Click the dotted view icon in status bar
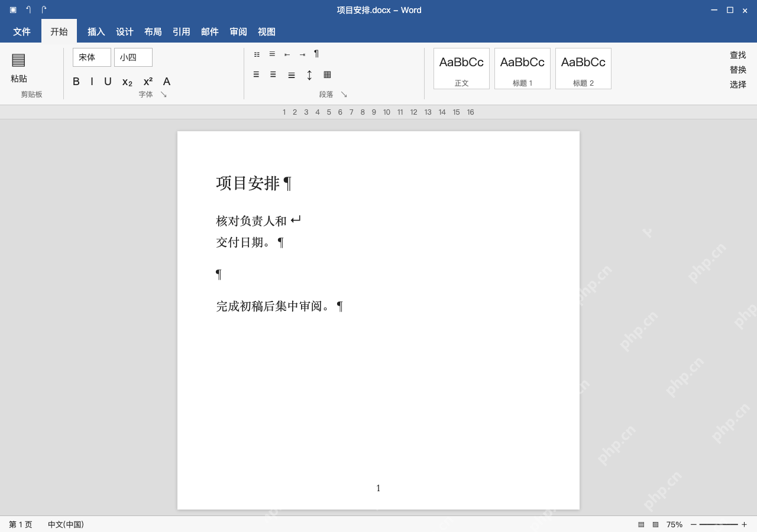The width and height of the screenshot is (757, 532). coord(655,524)
